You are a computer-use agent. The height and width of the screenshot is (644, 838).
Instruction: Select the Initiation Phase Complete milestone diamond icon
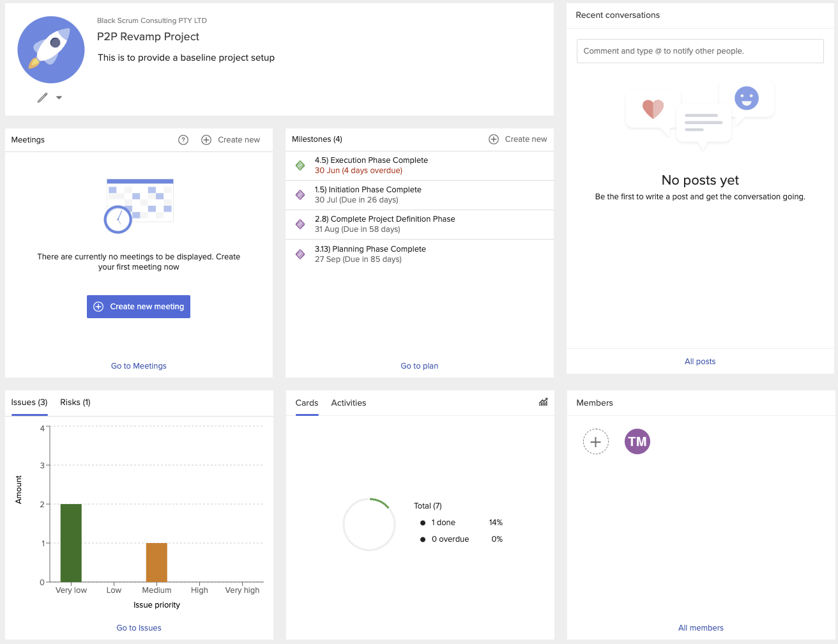[300, 195]
